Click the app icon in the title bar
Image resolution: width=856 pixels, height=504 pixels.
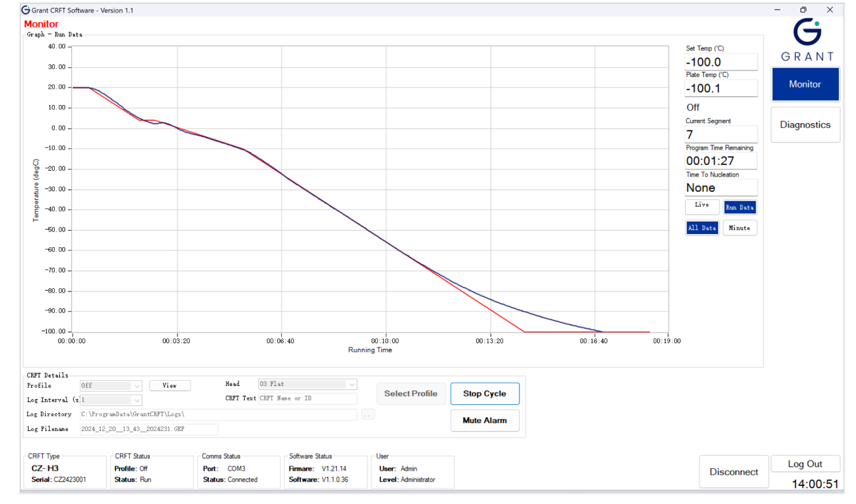pyautogui.click(x=25, y=10)
